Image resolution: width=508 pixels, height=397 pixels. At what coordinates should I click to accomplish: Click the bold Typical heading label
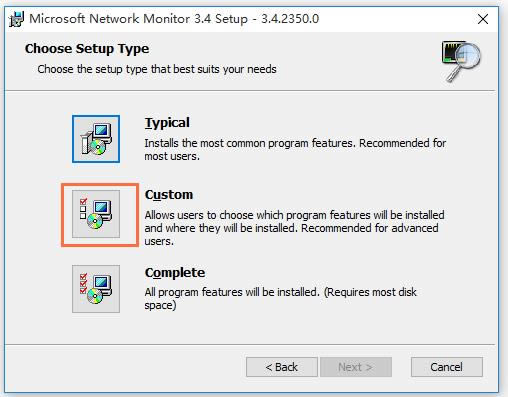[x=167, y=123]
